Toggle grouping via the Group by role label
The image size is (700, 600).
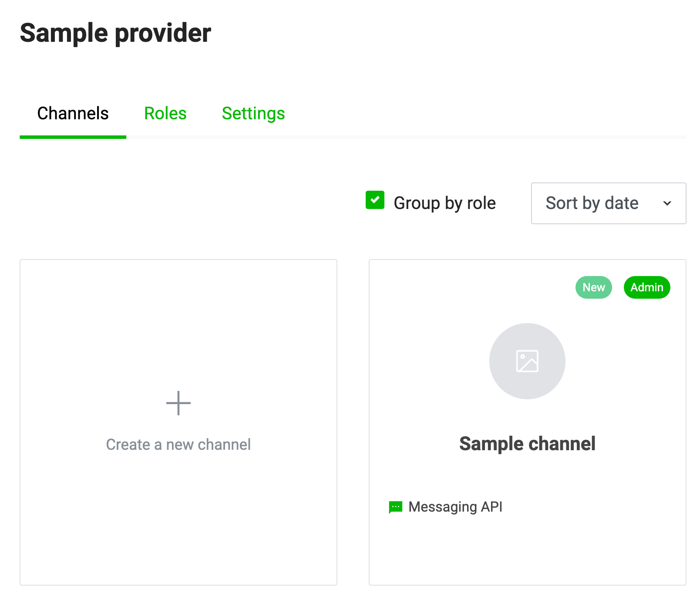click(444, 203)
